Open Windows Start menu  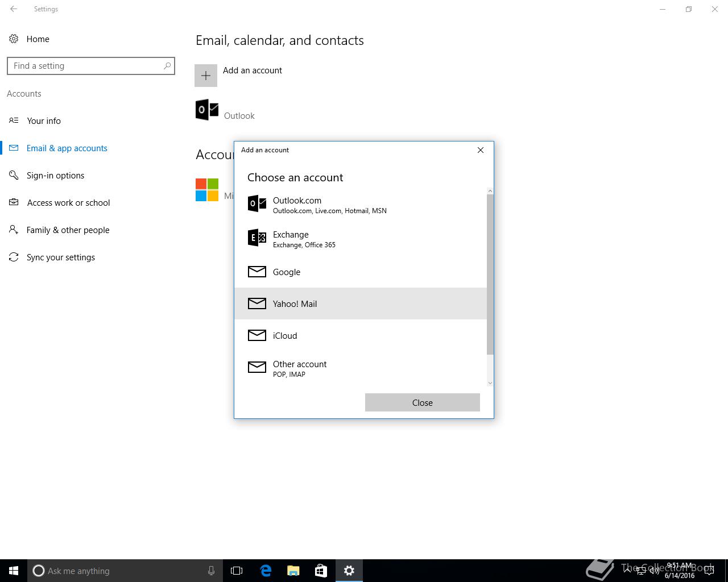(x=14, y=571)
